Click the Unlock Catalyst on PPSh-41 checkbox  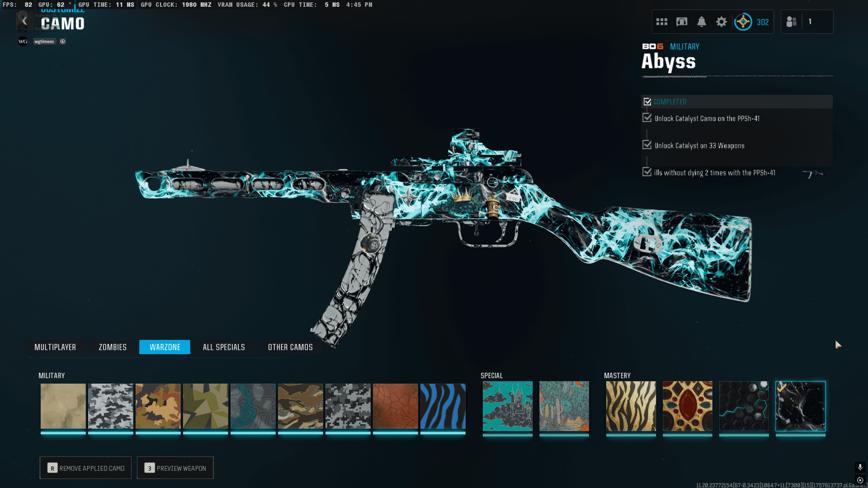point(647,118)
